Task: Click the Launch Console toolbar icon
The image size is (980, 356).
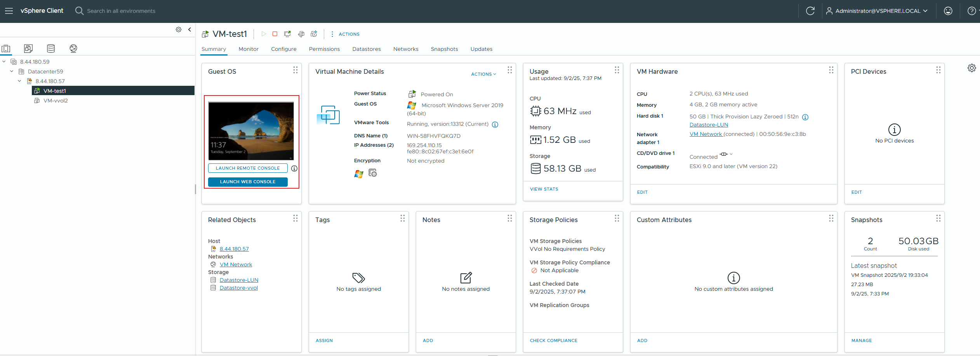Action: [287, 34]
